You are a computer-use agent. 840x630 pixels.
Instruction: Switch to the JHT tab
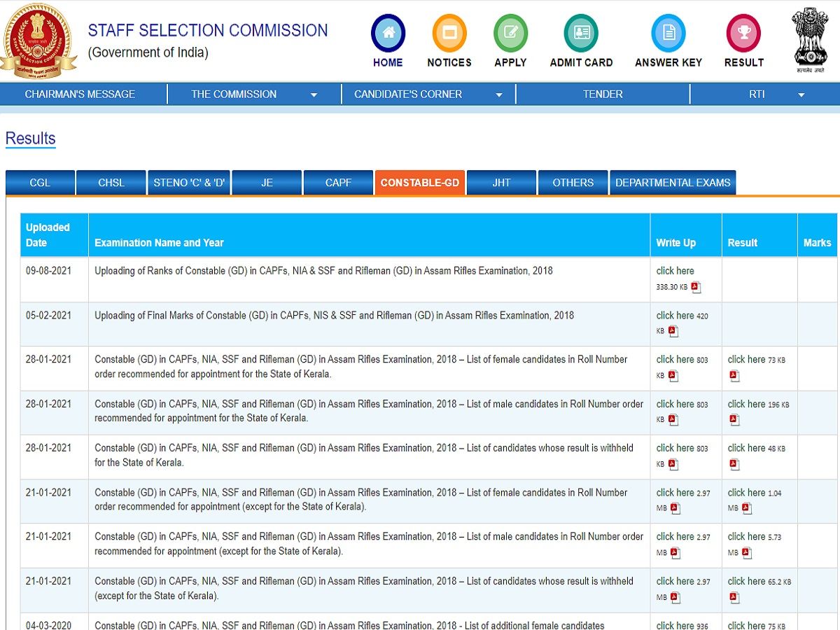501,183
